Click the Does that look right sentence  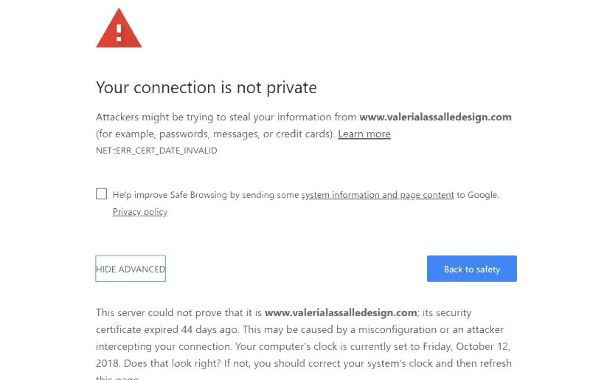(172, 363)
